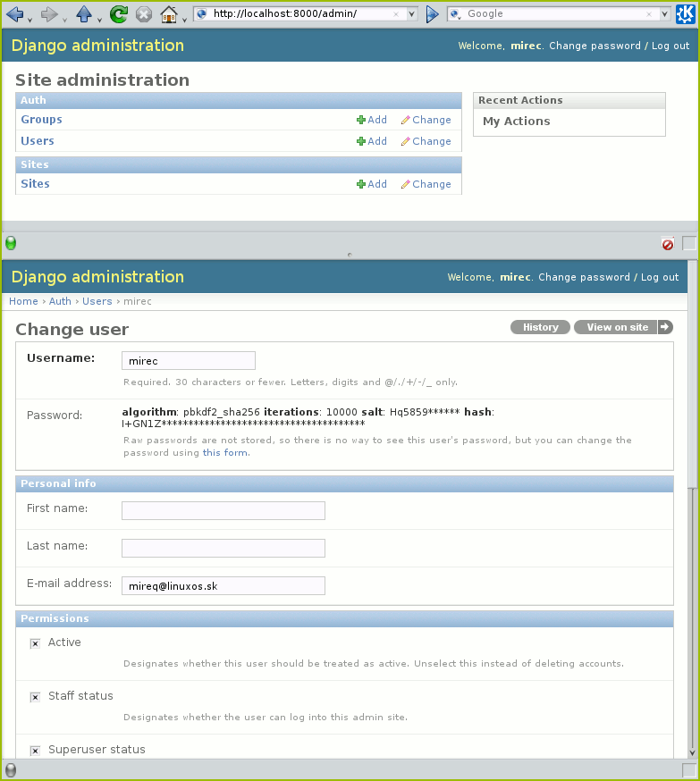Toggle the Active checkbox

click(x=35, y=643)
